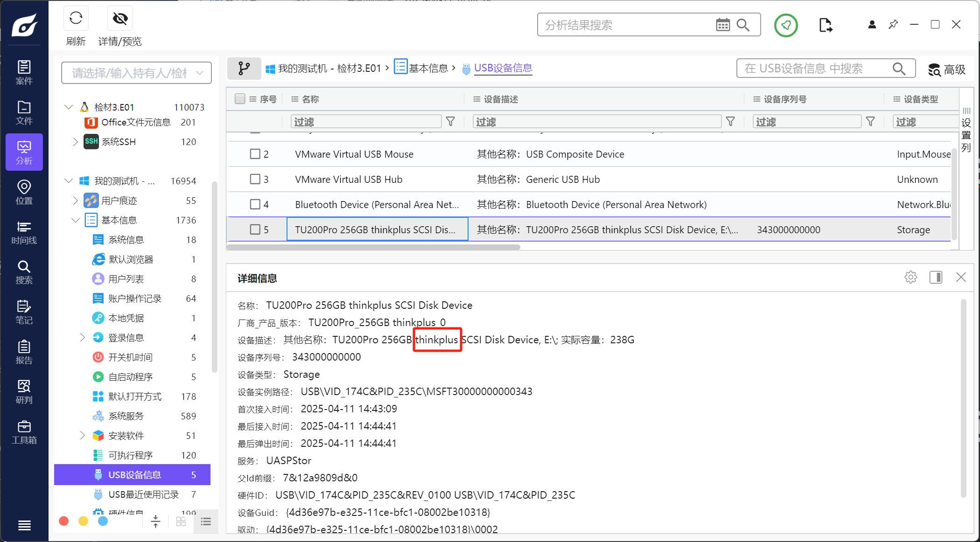
Task: Expand the 用户痕迹 tree node
Action: (76, 201)
